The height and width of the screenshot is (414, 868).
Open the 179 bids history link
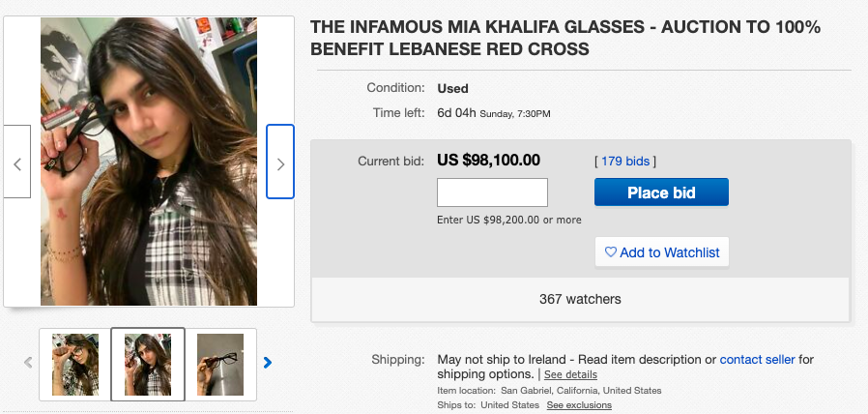[625, 162]
